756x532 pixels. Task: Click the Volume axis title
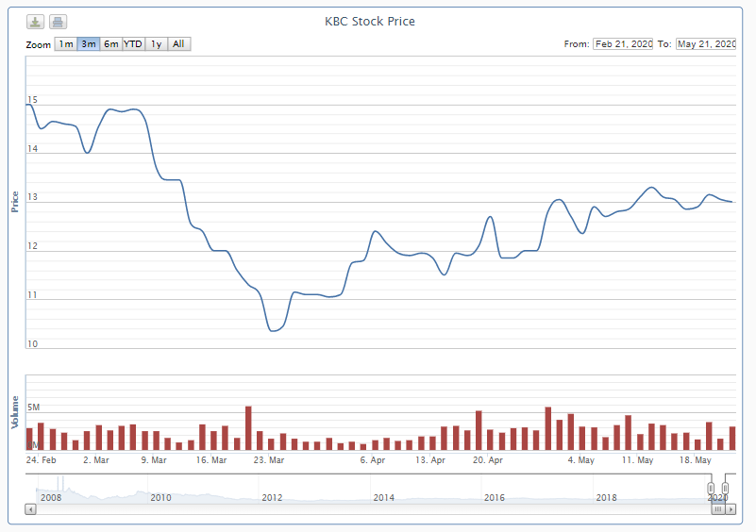pyautogui.click(x=15, y=412)
